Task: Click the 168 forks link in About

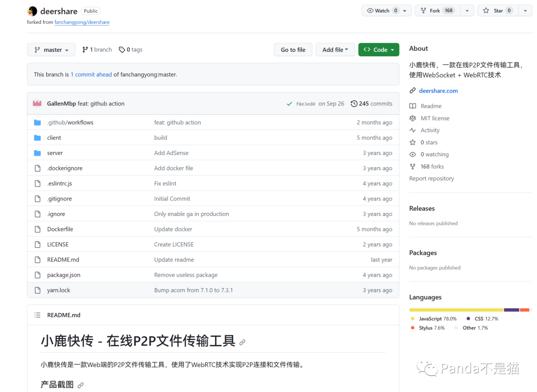Action: pyautogui.click(x=432, y=167)
